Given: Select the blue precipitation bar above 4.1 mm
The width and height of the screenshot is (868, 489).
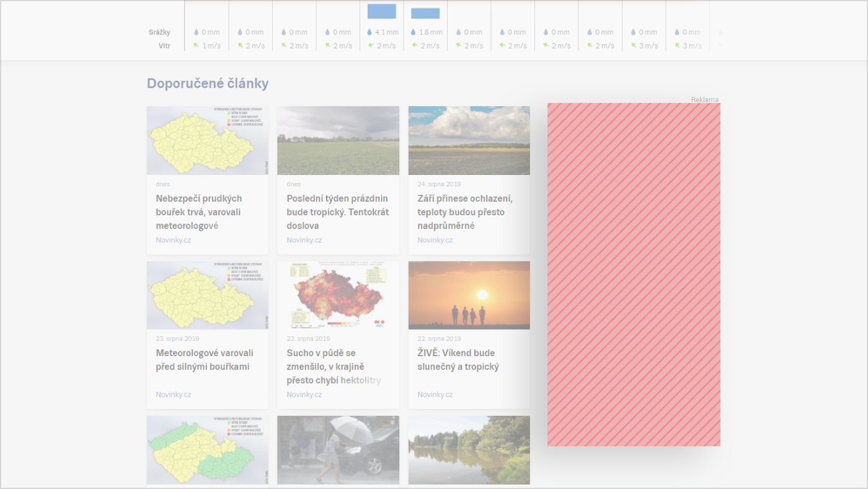Looking at the screenshot, I should click(381, 11).
